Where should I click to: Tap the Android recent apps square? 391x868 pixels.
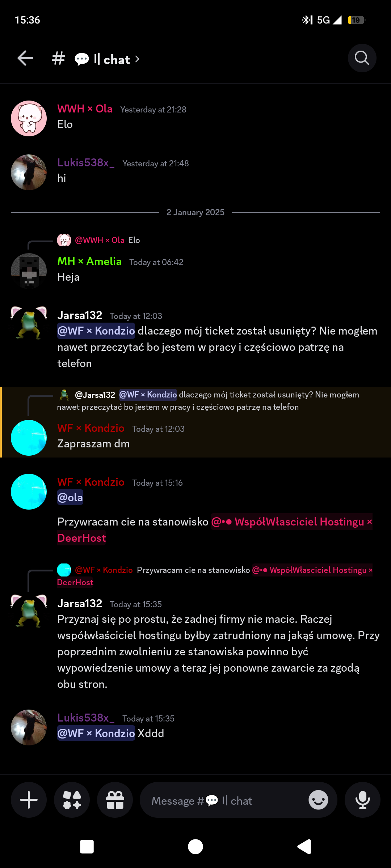87,847
